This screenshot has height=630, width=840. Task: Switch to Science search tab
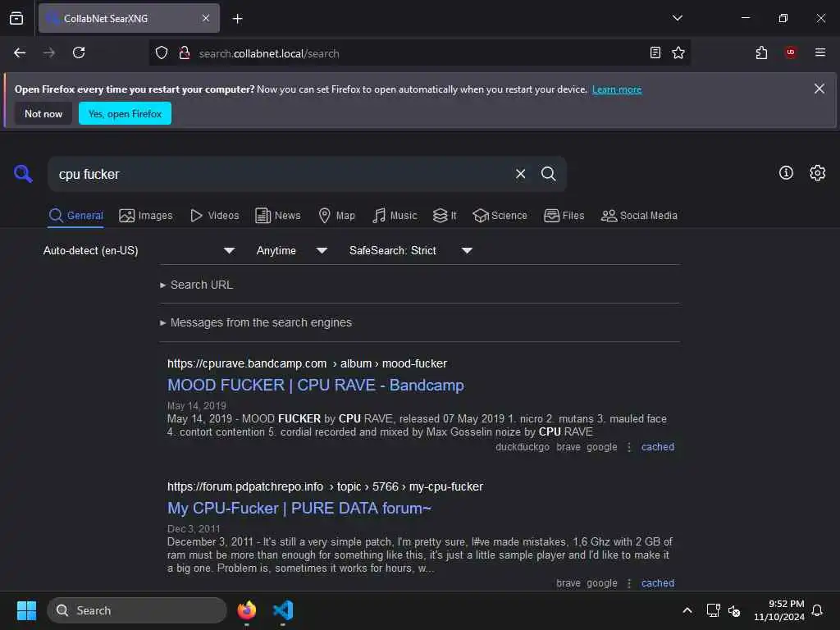click(x=500, y=216)
